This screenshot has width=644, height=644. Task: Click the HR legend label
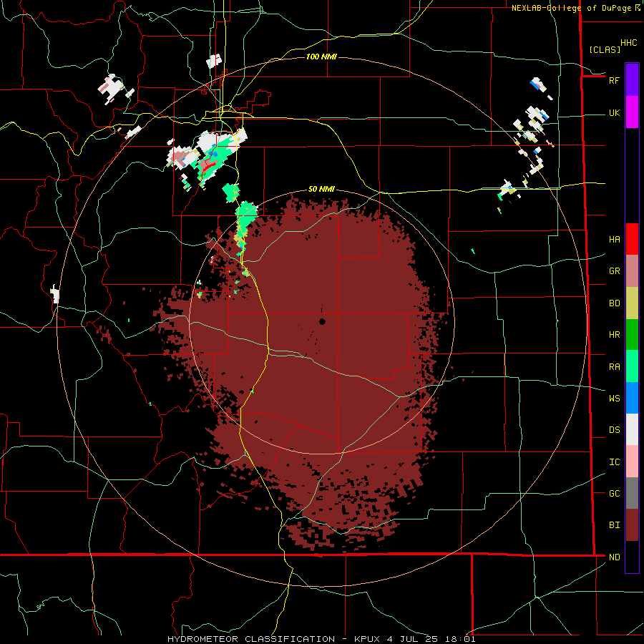614,335
